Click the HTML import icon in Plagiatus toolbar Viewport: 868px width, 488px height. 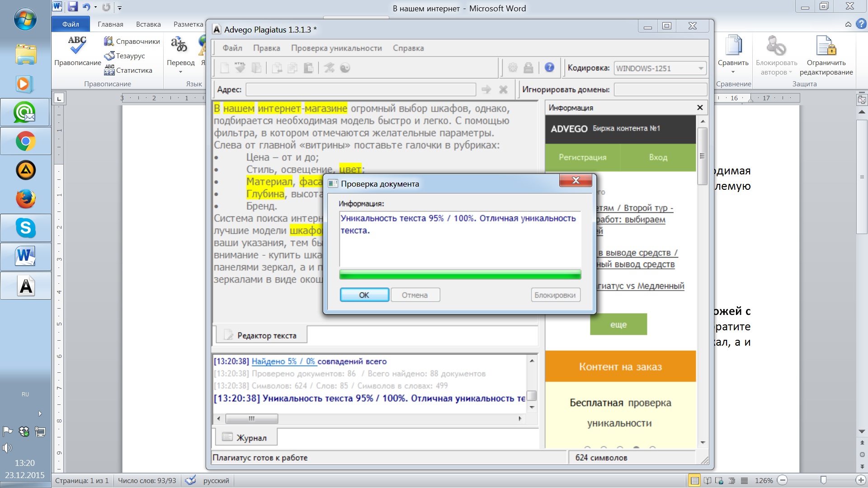click(x=240, y=68)
